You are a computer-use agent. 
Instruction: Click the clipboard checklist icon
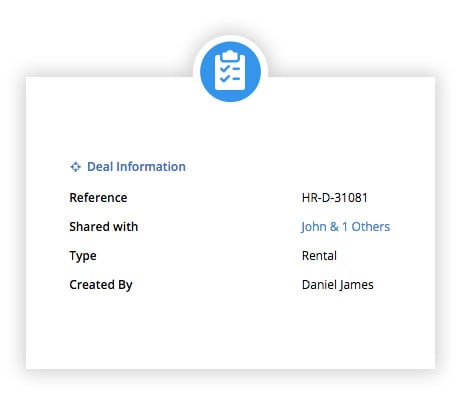pyautogui.click(x=230, y=70)
